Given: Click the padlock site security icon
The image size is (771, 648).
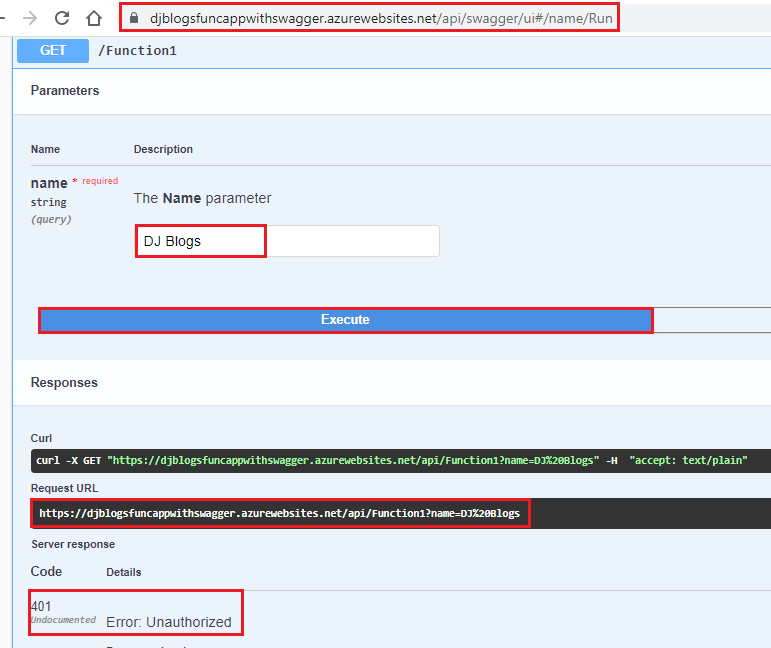Looking at the screenshot, I should coord(134,18).
